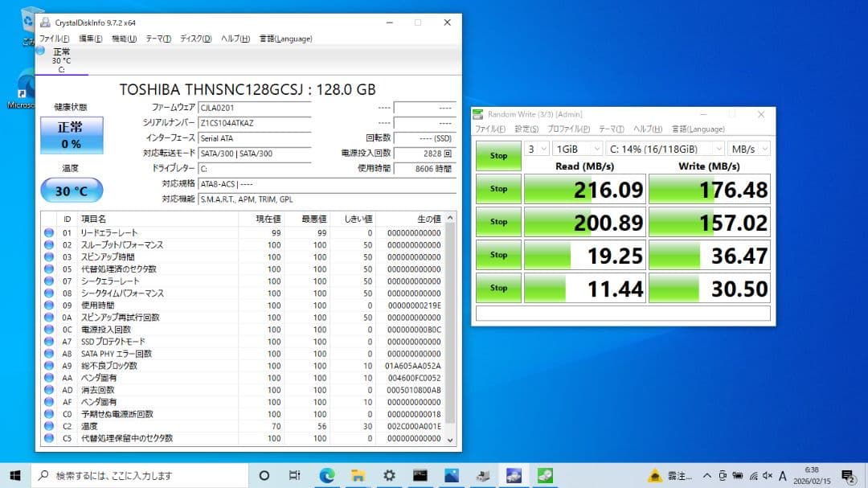The image size is (868, 488).
Task: Click the status icon for row C2 温度
Action: pyautogui.click(x=49, y=426)
